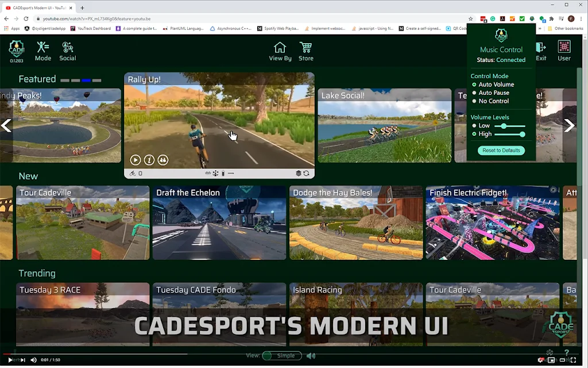This screenshot has width=588, height=368.
Task: Open Dodge the Hay Bales! thumbnail
Action: pyautogui.click(x=356, y=223)
